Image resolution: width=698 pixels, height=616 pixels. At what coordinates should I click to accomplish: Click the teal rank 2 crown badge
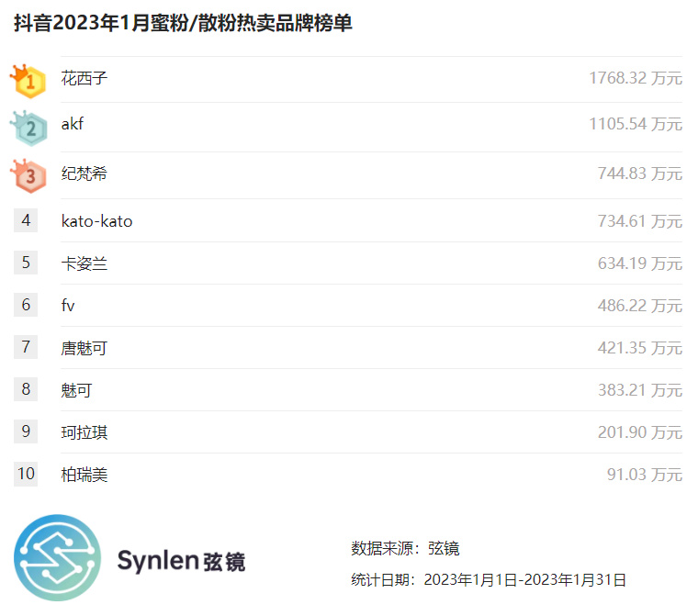(29, 129)
